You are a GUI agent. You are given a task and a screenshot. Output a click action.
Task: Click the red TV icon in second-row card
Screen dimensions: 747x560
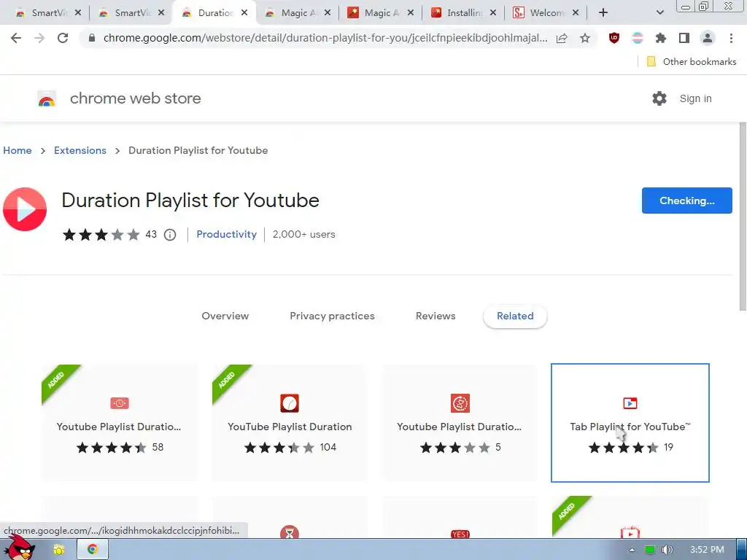pyautogui.click(x=630, y=532)
